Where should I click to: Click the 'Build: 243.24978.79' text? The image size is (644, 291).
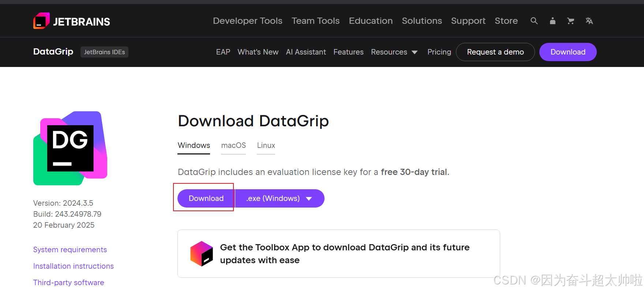point(67,214)
